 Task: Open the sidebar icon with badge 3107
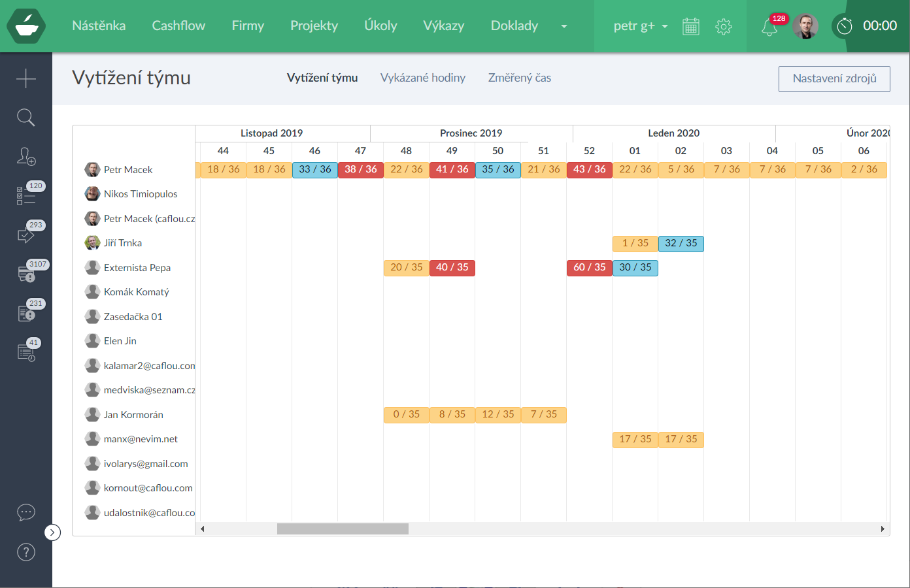click(26, 274)
